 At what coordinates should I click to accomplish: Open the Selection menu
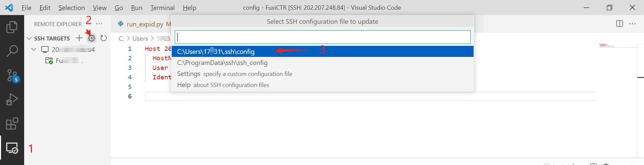click(x=71, y=8)
